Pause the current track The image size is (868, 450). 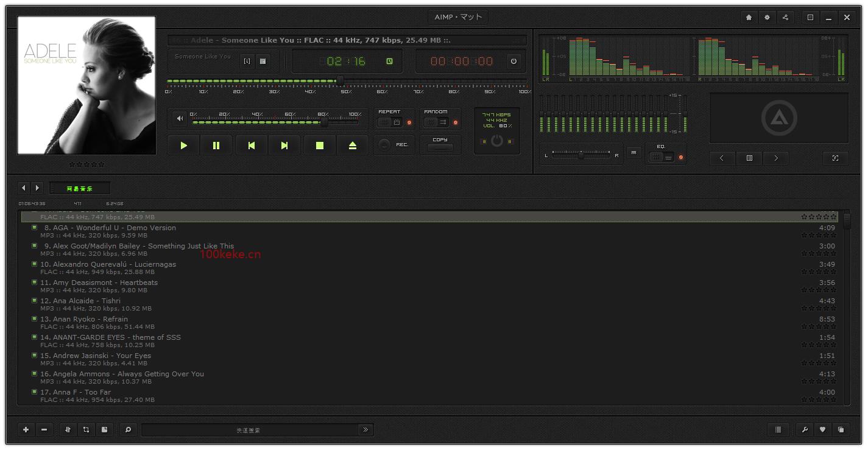[216, 146]
